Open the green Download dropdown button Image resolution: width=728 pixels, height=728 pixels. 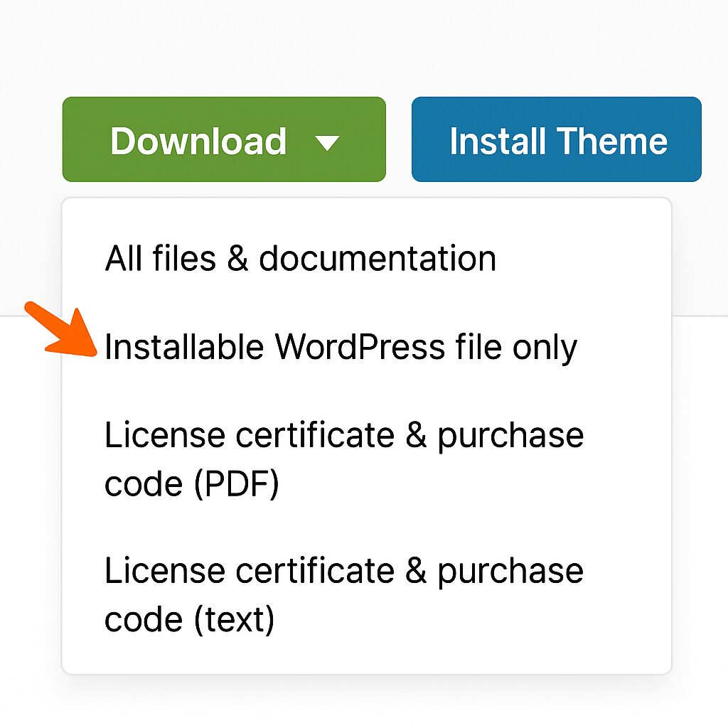(224, 139)
